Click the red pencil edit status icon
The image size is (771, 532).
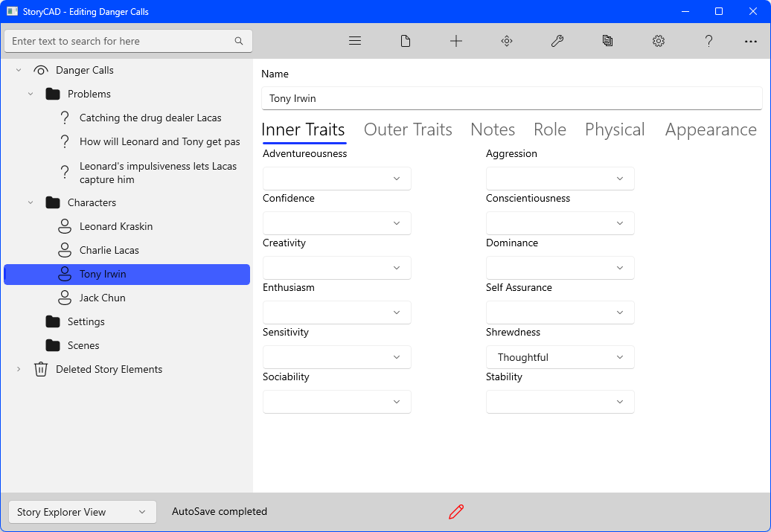pos(456,511)
